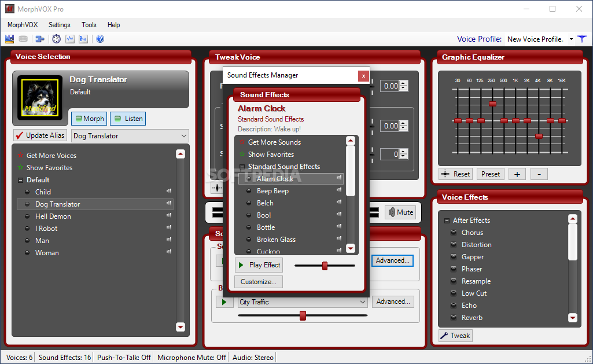The height and width of the screenshot is (364, 593).
Task: Open the MorphVOX menu
Action: click(23, 25)
